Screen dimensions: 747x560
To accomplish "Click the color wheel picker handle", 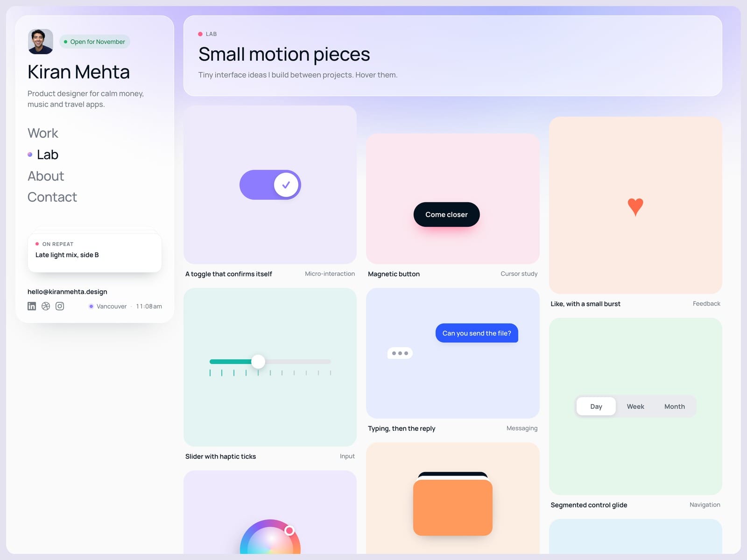I will point(289,531).
